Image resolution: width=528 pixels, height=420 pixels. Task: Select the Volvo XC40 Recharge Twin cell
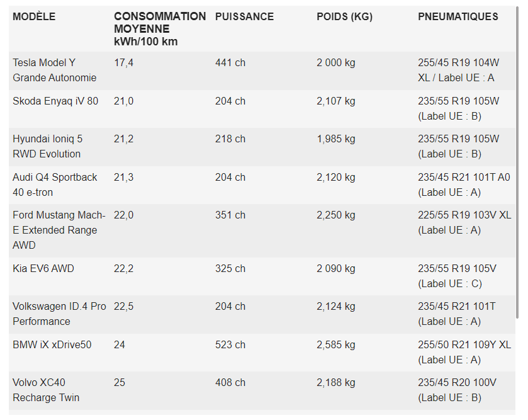(46, 390)
